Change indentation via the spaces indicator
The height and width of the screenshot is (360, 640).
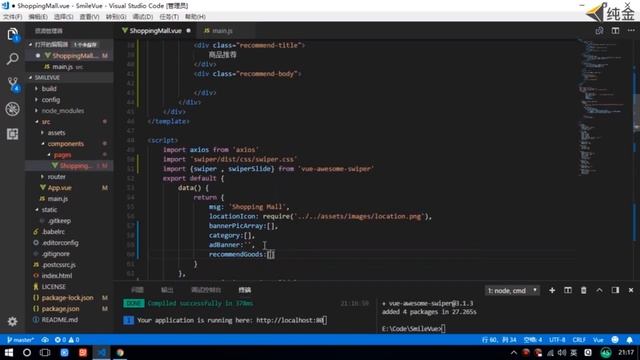point(533,340)
